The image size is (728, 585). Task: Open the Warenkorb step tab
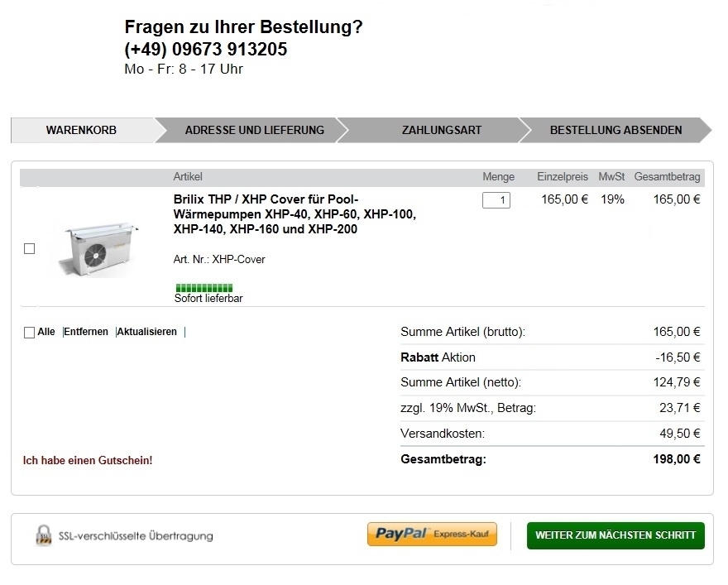(x=81, y=130)
